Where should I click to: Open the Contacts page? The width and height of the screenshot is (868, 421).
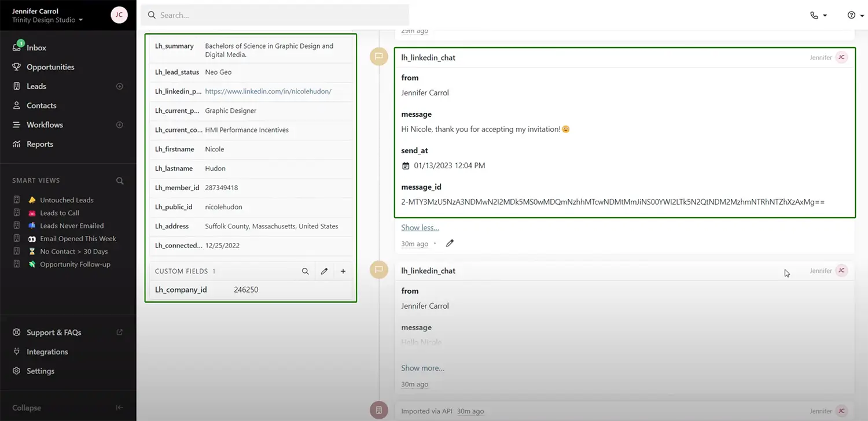coord(41,106)
